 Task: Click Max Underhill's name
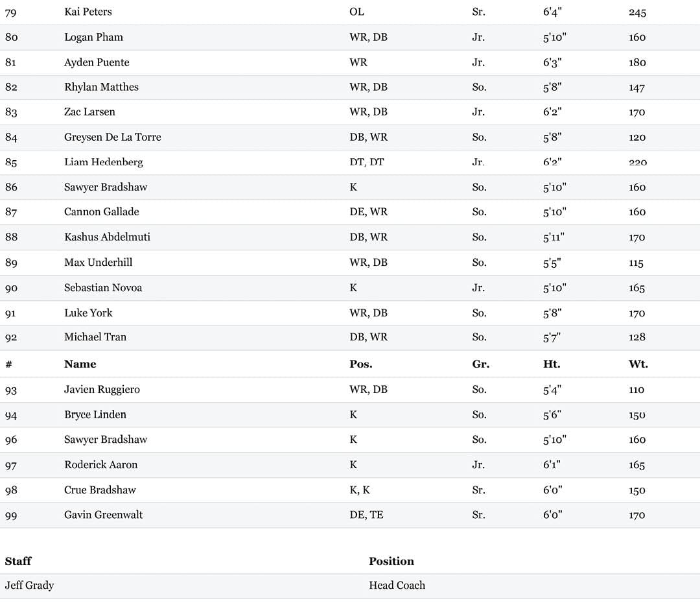(x=99, y=262)
